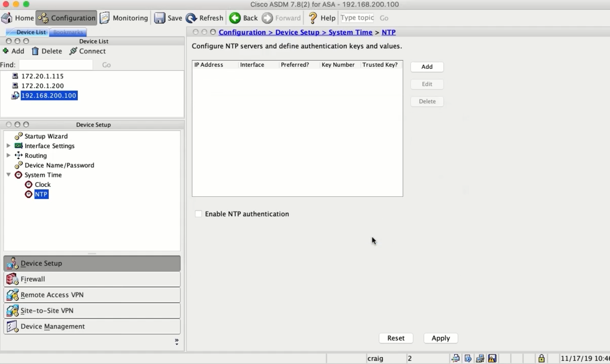Click the Interface column header
Screen dimensions: 610x364
click(258, 65)
